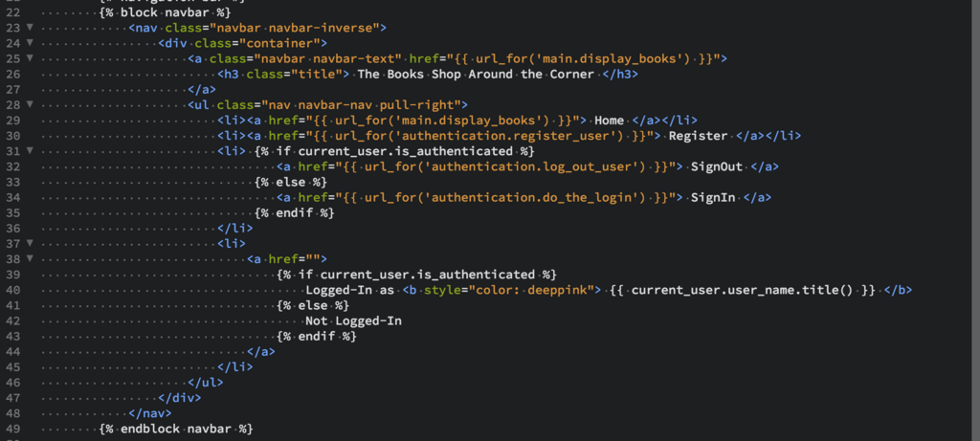Click the 'SignIn' link text
980x441 pixels.
tap(712, 197)
